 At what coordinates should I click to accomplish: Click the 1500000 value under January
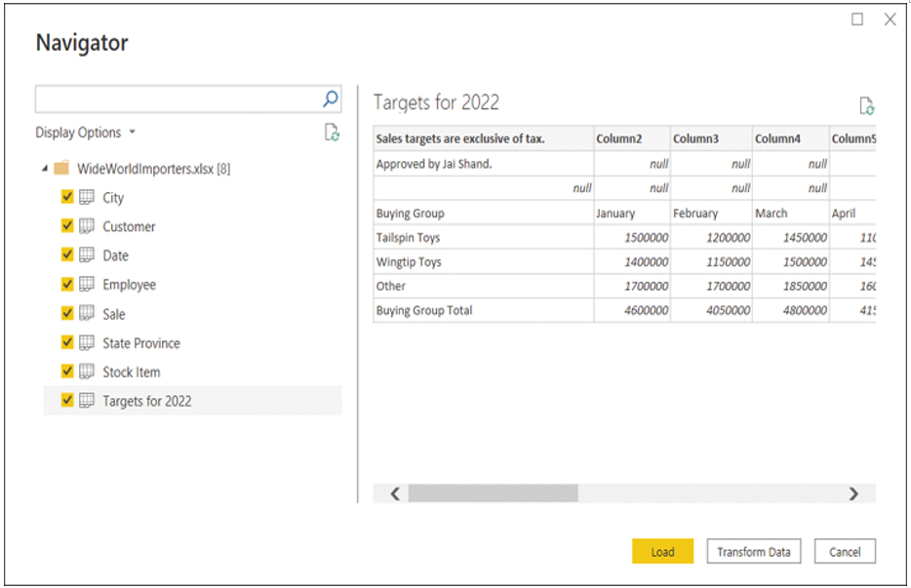tap(631, 238)
